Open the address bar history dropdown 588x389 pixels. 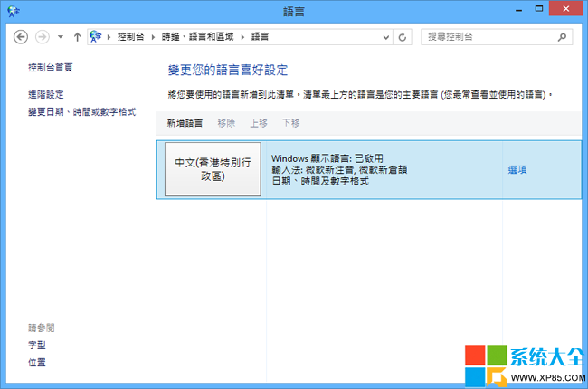click(x=386, y=37)
